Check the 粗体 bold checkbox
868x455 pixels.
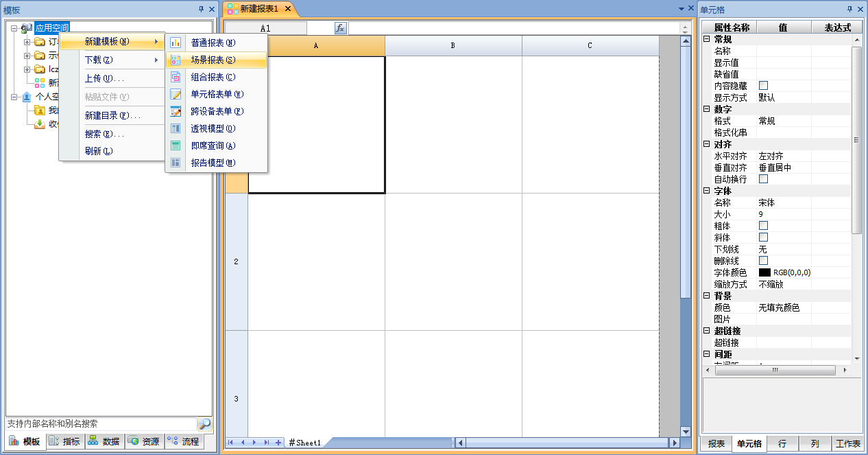coord(763,226)
